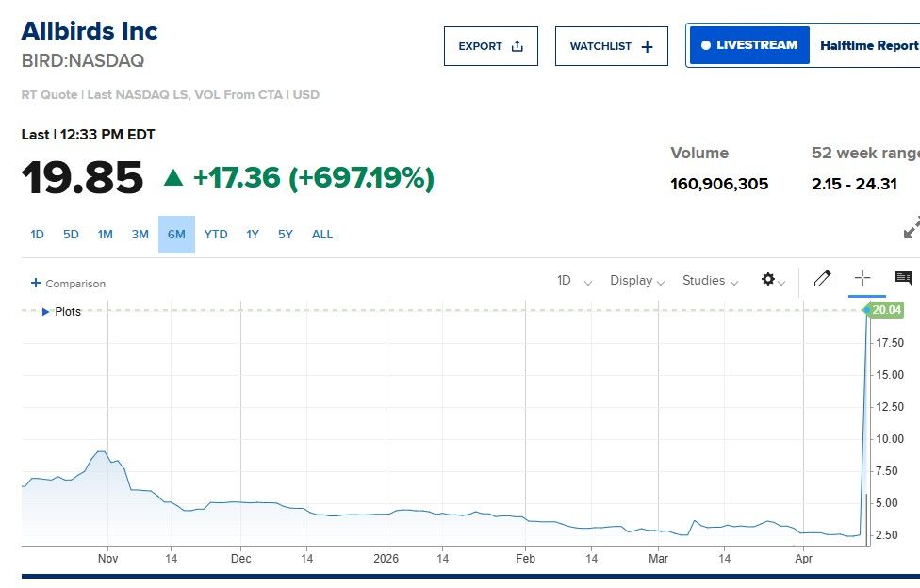Open the chart notes comment icon

coord(902,278)
